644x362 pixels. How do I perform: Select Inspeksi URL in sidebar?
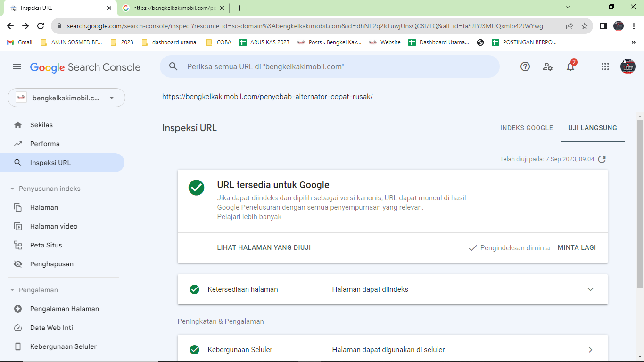[x=62, y=163]
